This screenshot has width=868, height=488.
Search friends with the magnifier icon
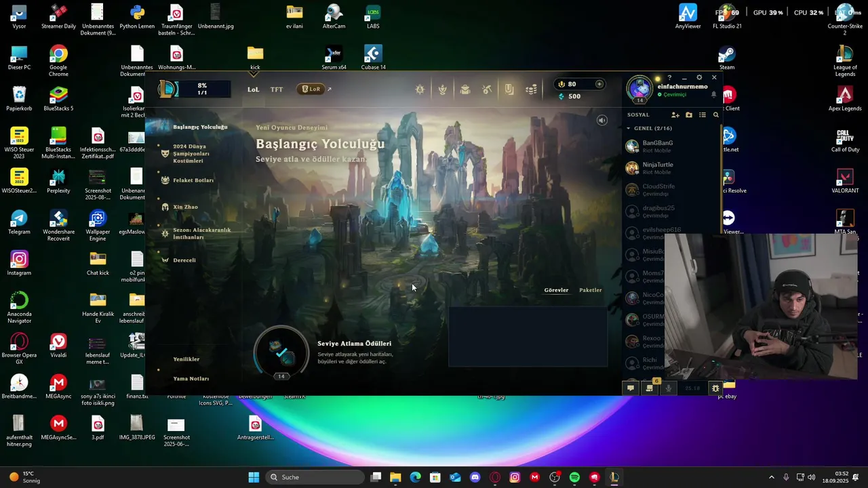tap(715, 115)
